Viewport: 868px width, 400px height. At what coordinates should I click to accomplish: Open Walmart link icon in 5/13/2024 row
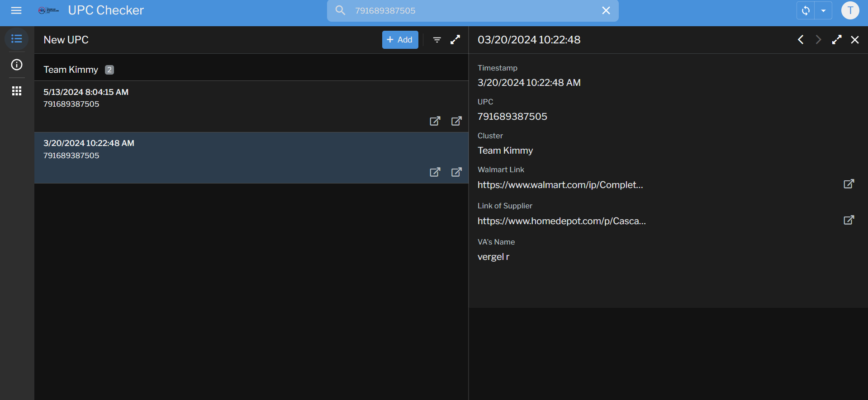435,121
